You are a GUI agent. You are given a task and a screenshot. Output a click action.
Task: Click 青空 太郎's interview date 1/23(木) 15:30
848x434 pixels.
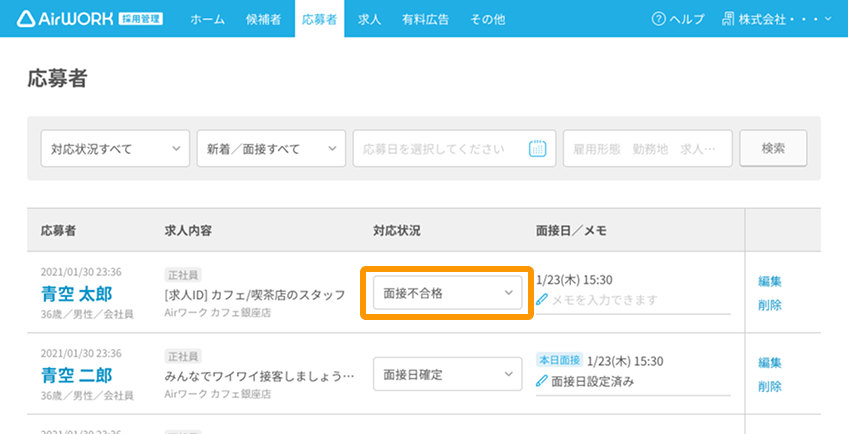[x=574, y=280]
